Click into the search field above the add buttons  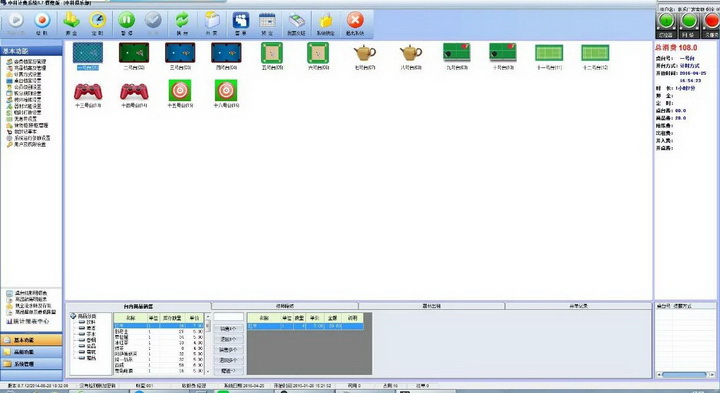[x=229, y=317]
